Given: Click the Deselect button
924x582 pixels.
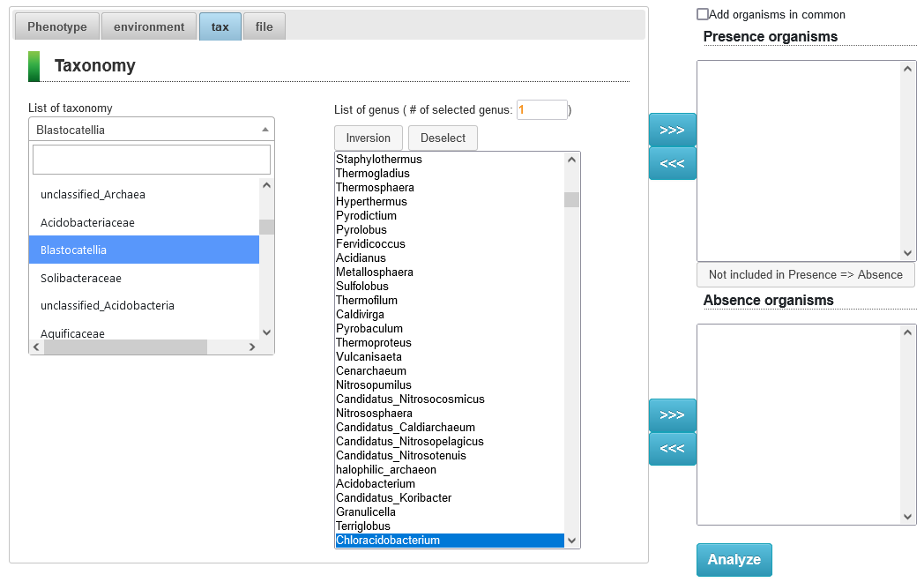Looking at the screenshot, I should pos(443,138).
